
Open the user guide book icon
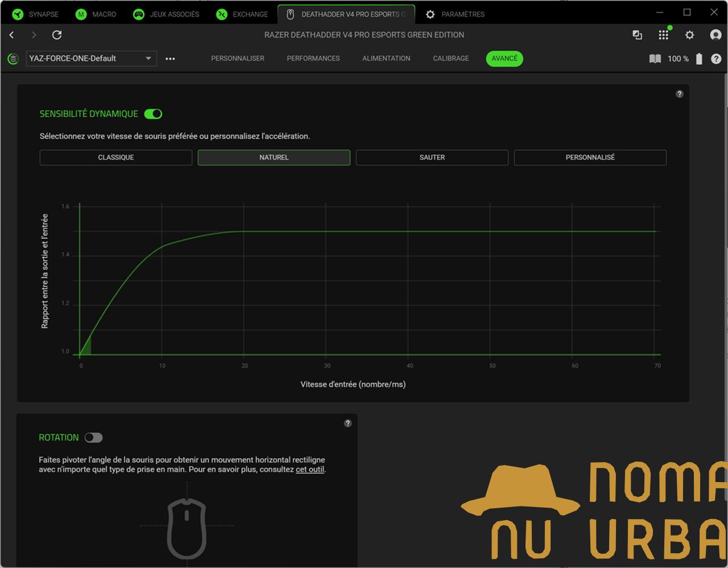click(655, 59)
